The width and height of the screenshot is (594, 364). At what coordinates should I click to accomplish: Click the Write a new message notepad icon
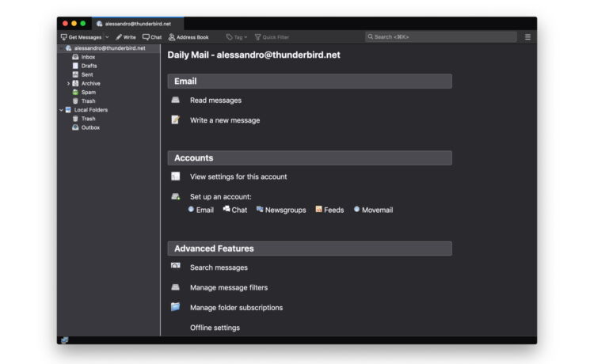[x=175, y=120]
